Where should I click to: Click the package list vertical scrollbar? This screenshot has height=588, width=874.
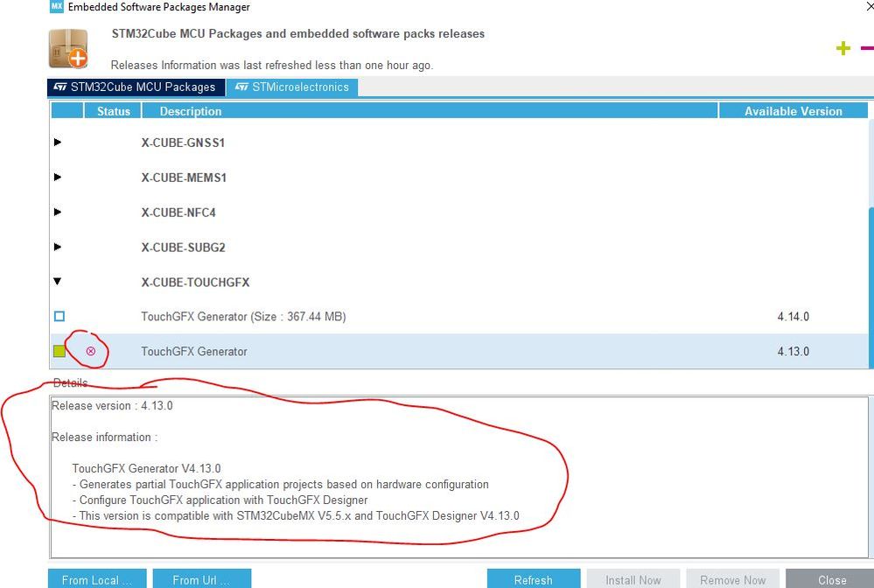[x=871, y=287]
